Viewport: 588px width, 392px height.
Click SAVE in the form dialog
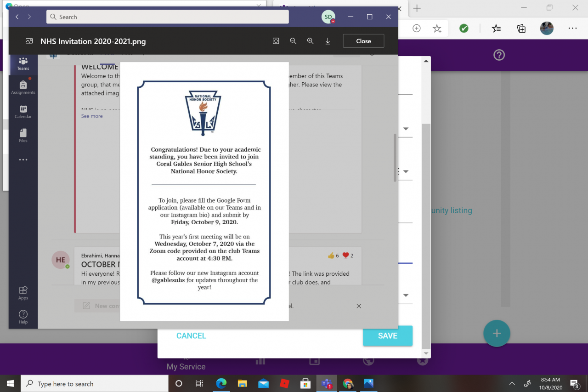click(388, 336)
